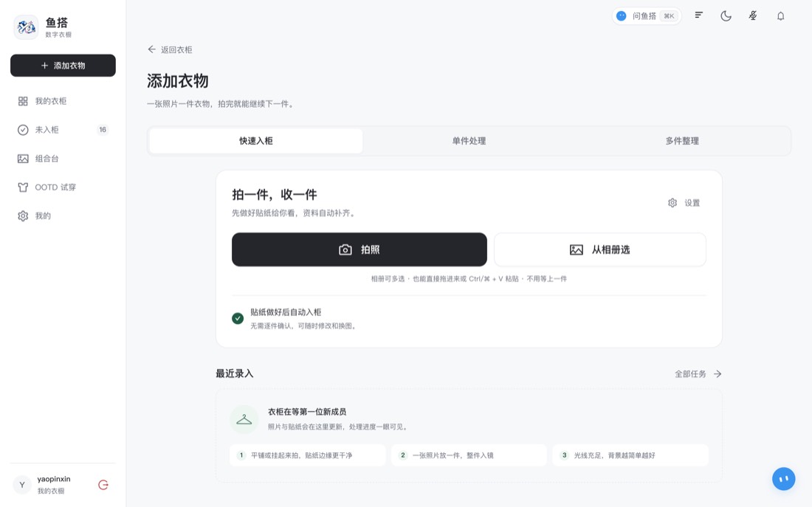Click the arrow next to 全部任务
Image resolution: width=812 pixels, height=507 pixels.
pos(718,374)
